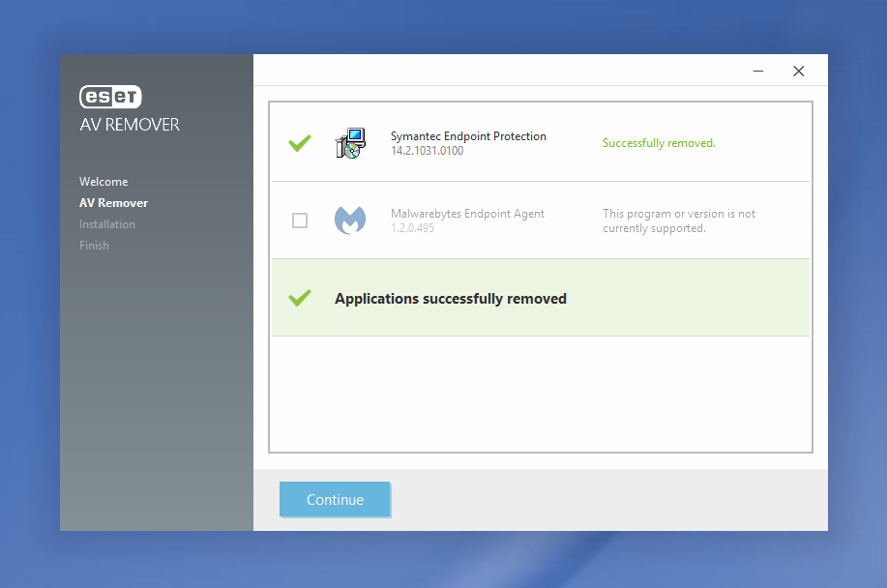This screenshot has width=887, height=588.
Task: Close the AV Remover window
Action: 798,72
